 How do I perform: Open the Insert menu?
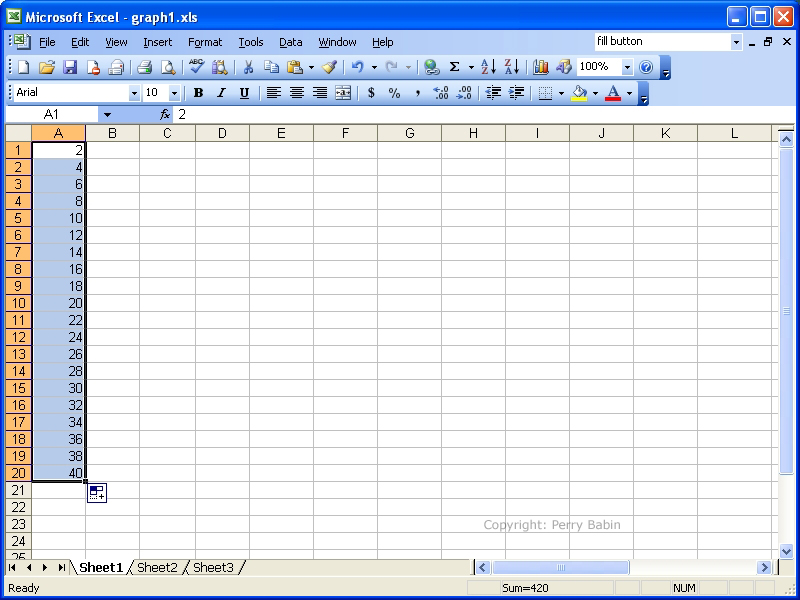pos(158,42)
